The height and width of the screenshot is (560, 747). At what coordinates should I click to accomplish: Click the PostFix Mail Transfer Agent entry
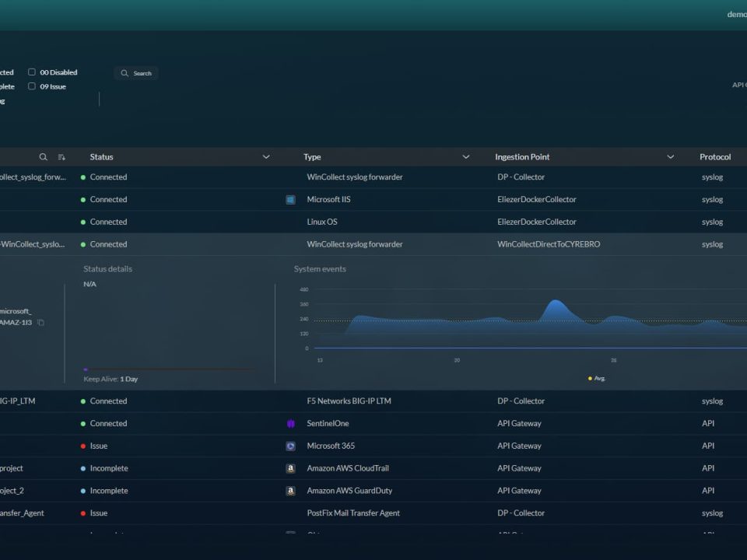tap(353, 513)
